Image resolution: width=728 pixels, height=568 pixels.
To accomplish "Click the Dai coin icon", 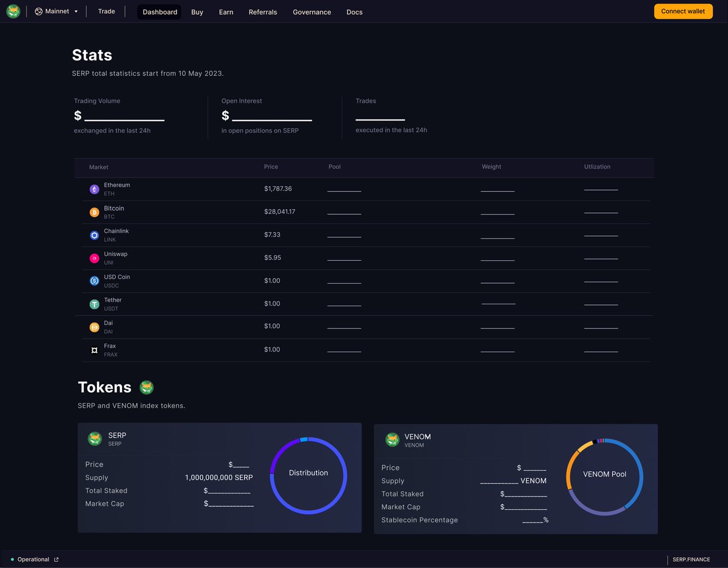I will (94, 327).
